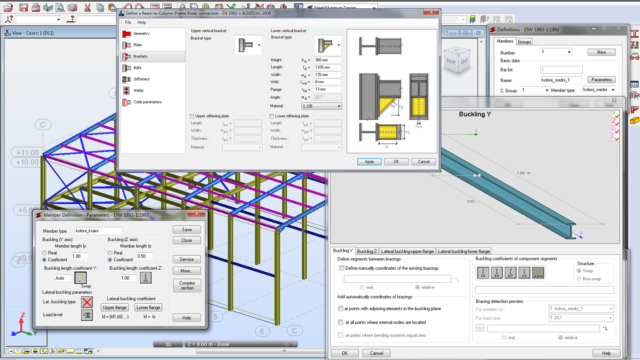Viewport: 640px width, 360px height.
Task: Open C. Group dropdown in Definitions window
Action: (547, 90)
